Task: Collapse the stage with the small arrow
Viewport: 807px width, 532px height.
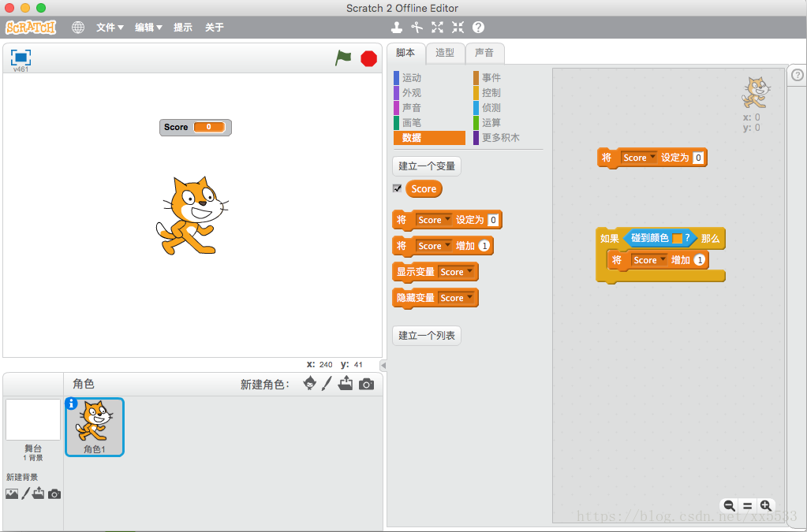Action: click(383, 365)
